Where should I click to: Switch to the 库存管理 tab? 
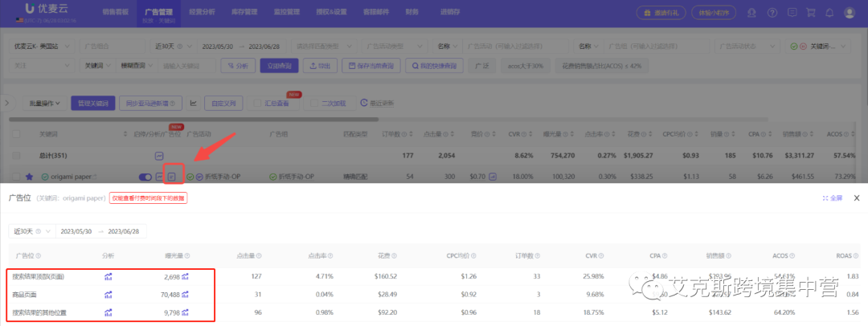[244, 11]
